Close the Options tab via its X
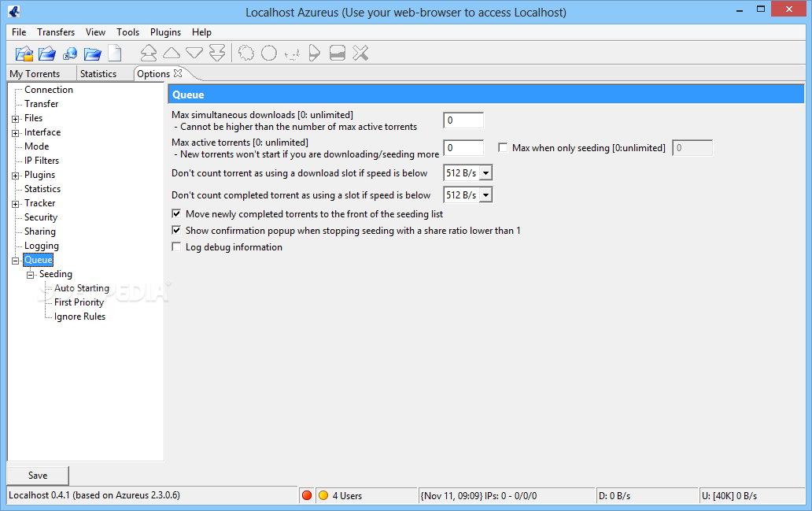812x511 pixels. (178, 73)
